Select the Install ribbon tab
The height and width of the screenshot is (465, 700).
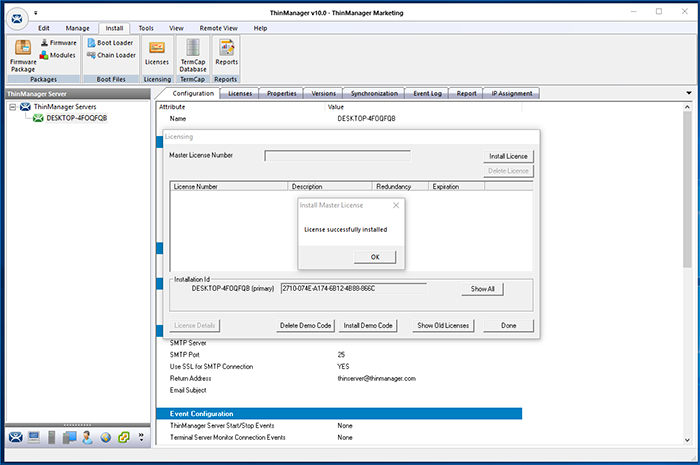114,28
